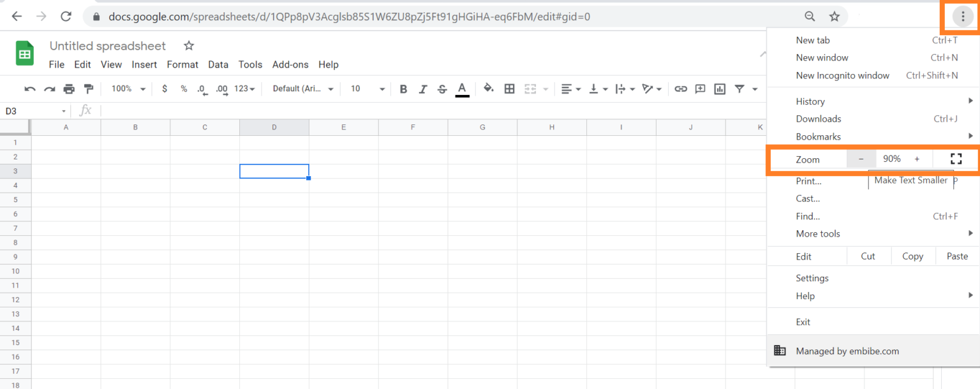Image resolution: width=980 pixels, height=389 pixels.
Task: Click the spreadsheet title Untitled spreadsheet
Action: coord(107,46)
